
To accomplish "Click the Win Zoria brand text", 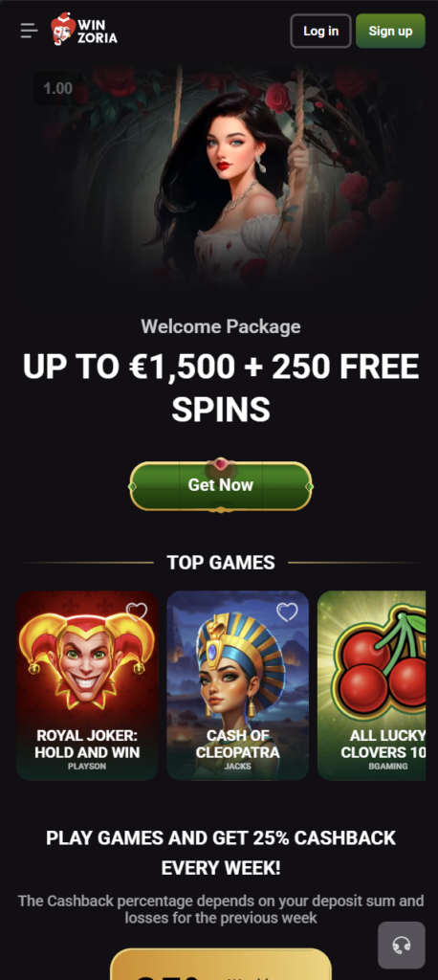I will pos(98,32).
